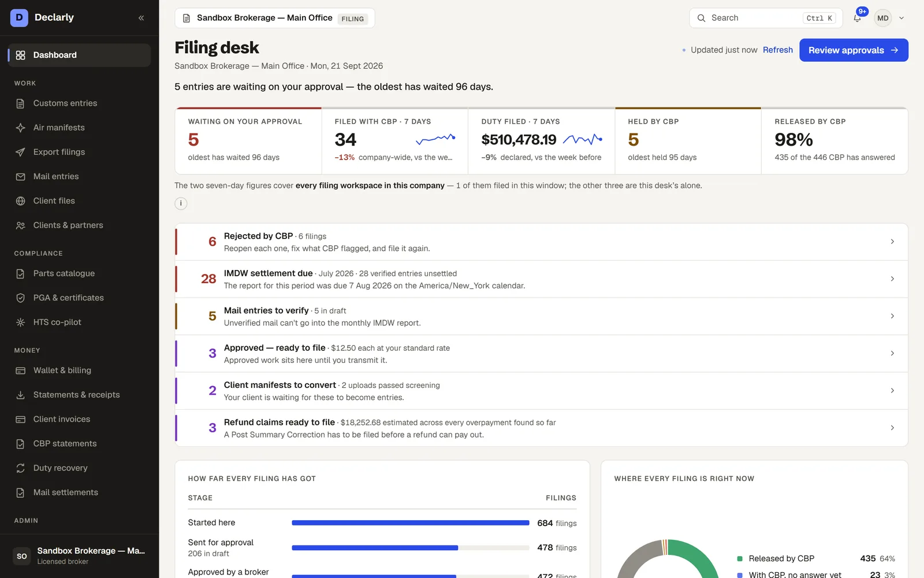Click "Licensed broker" text in sidebar footer
Screen dimensions: 924x578
63,562
